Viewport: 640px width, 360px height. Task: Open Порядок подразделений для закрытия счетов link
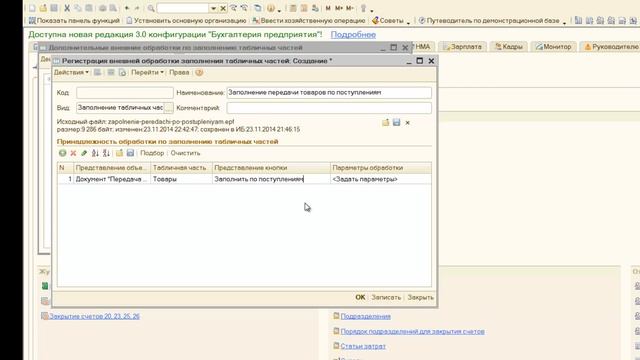click(x=412, y=331)
